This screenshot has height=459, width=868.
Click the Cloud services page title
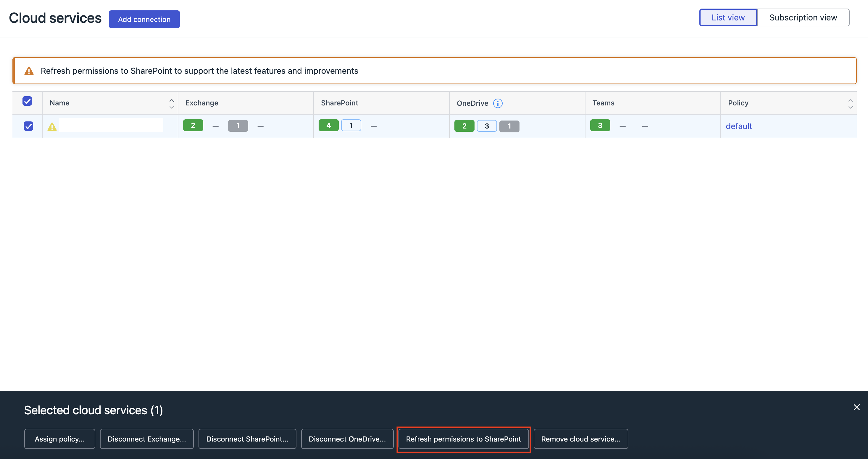pyautogui.click(x=55, y=18)
